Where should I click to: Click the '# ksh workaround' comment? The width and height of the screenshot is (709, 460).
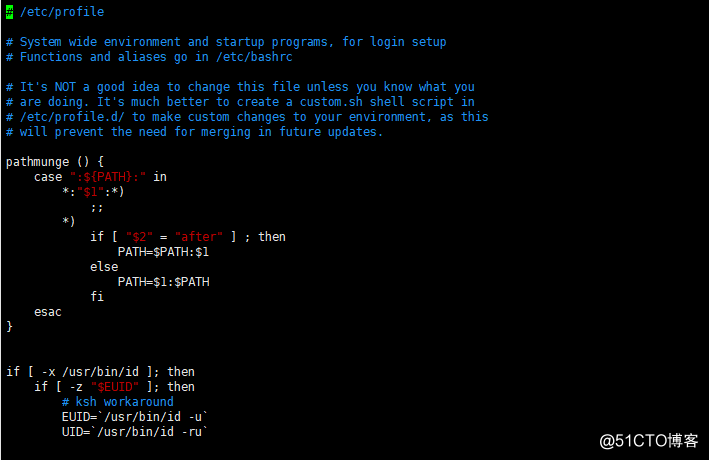coord(118,402)
